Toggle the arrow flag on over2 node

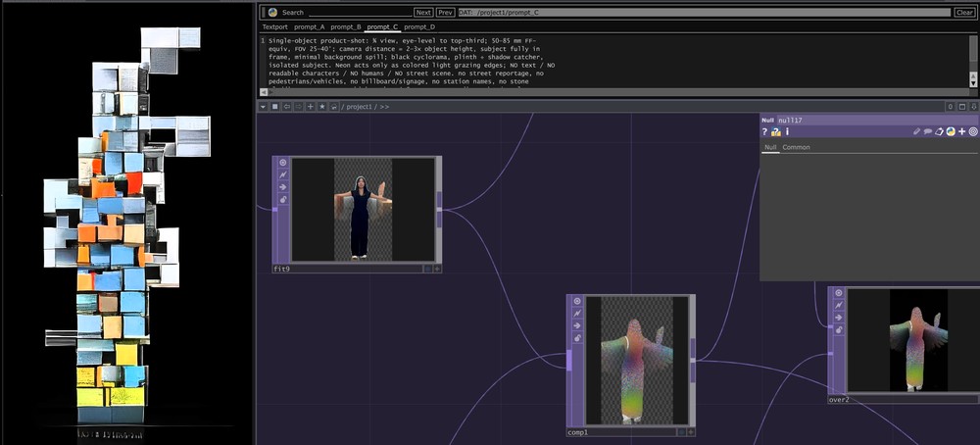(x=839, y=318)
